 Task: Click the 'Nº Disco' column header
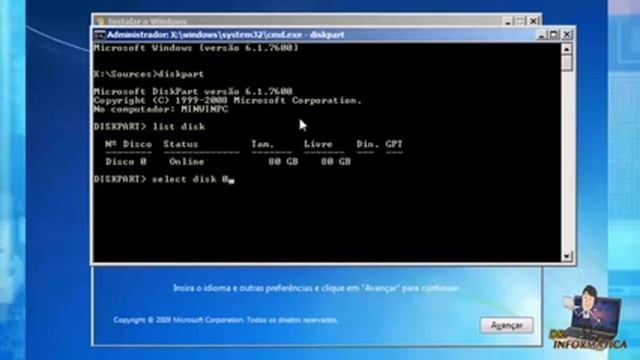pyautogui.click(x=128, y=144)
